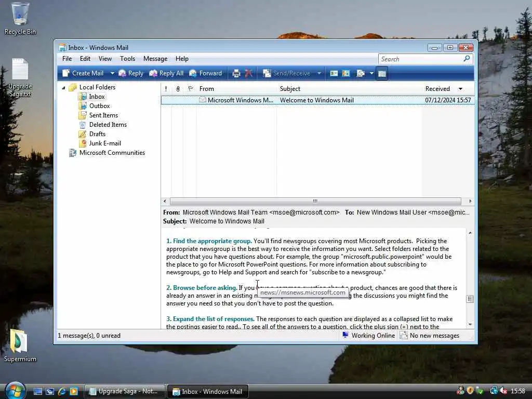
Task: Reply to the selected message
Action: [x=130, y=73]
